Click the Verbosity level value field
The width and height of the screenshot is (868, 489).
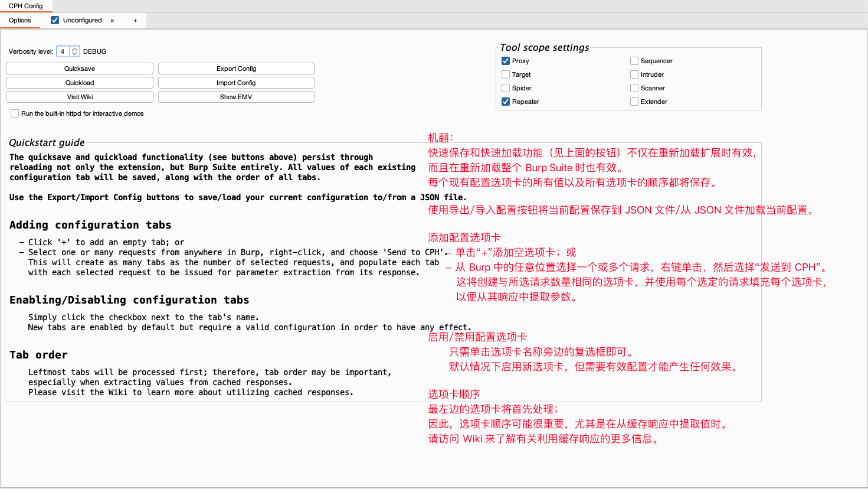63,51
